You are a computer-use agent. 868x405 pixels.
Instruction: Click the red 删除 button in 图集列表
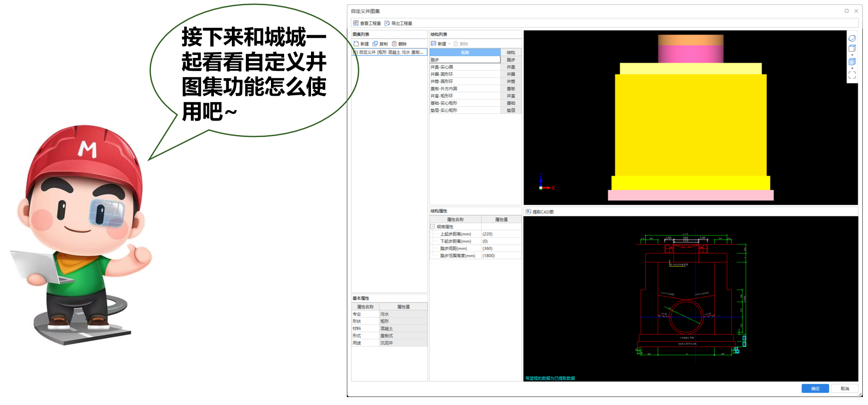[x=399, y=44]
